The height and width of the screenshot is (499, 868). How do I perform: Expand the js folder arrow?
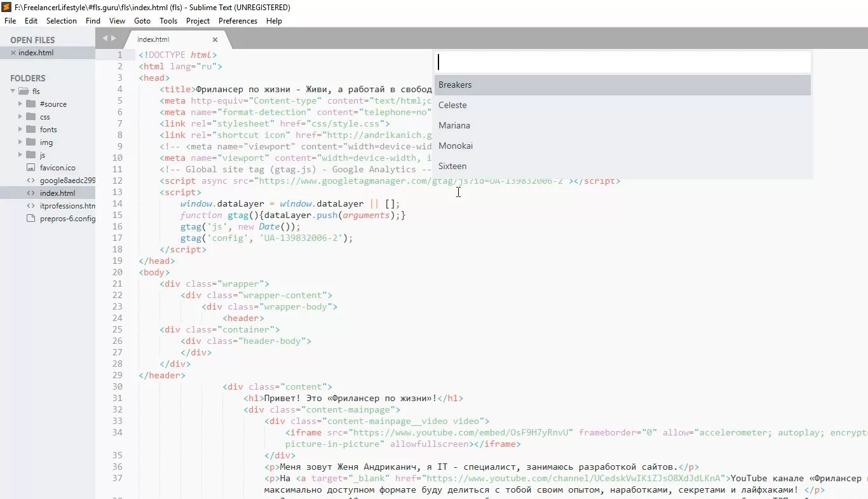[21, 154]
